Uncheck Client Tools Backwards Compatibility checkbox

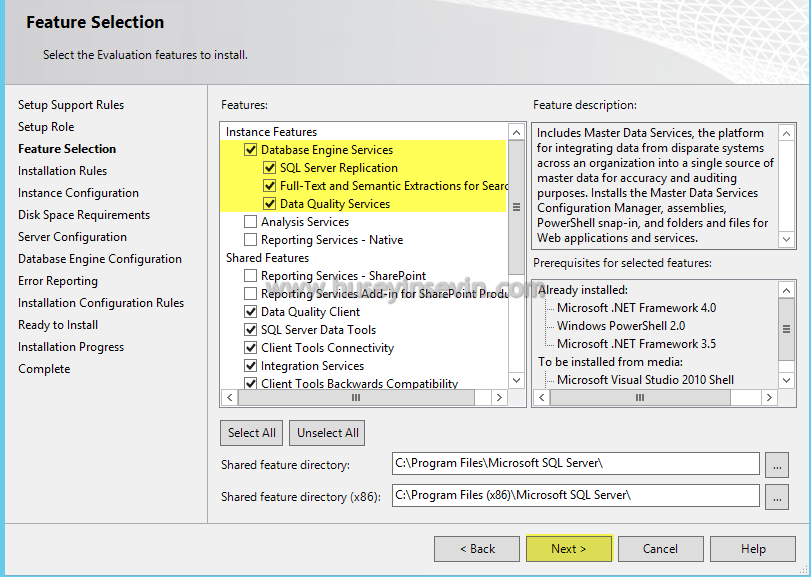tap(250, 384)
